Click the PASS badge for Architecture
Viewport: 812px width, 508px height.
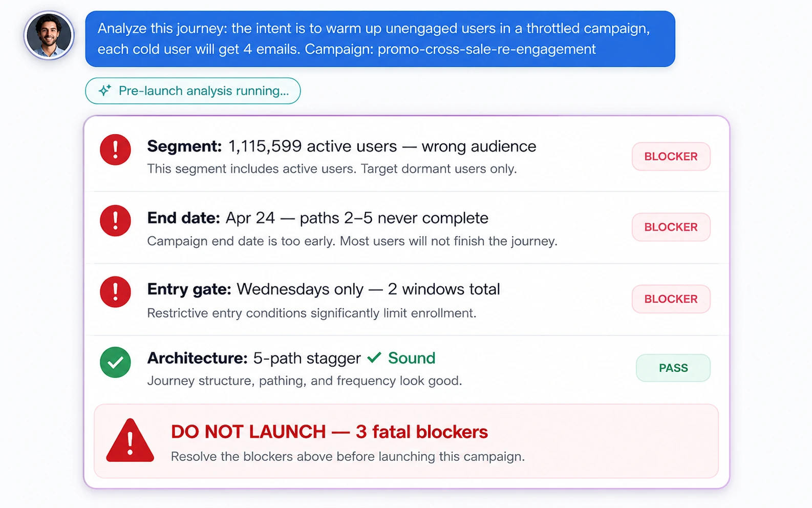(673, 368)
